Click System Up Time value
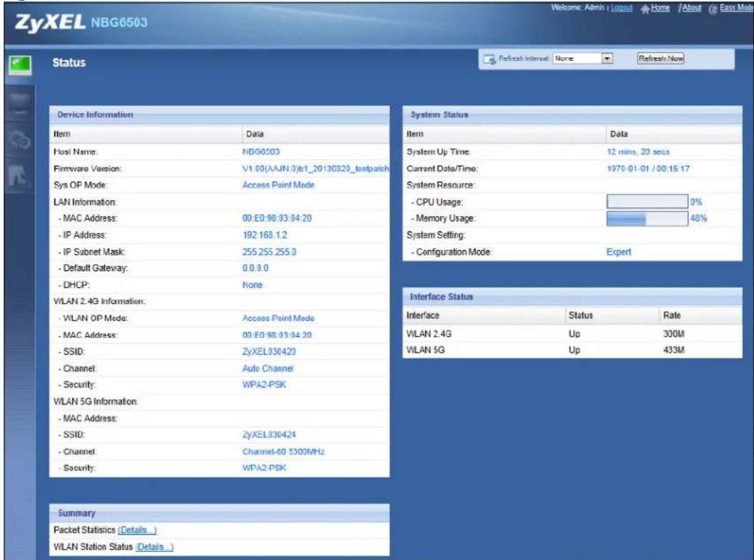The image size is (754, 560). click(x=638, y=152)
